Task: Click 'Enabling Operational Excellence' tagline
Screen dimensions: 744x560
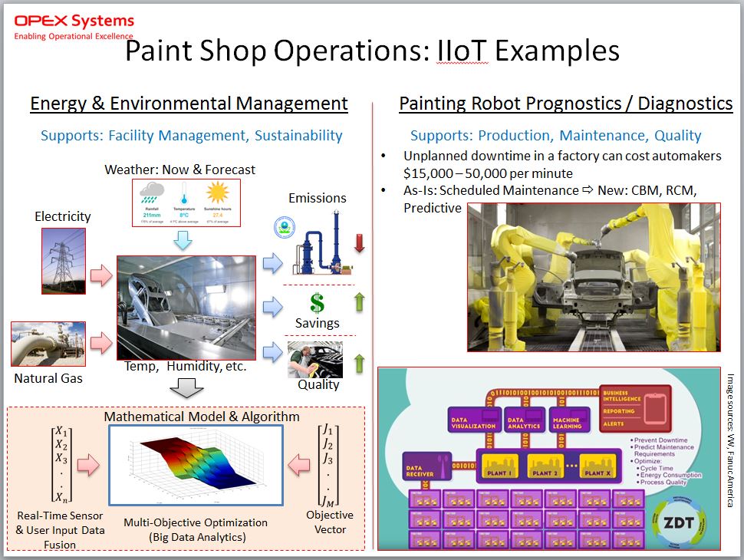Action: 74,36
